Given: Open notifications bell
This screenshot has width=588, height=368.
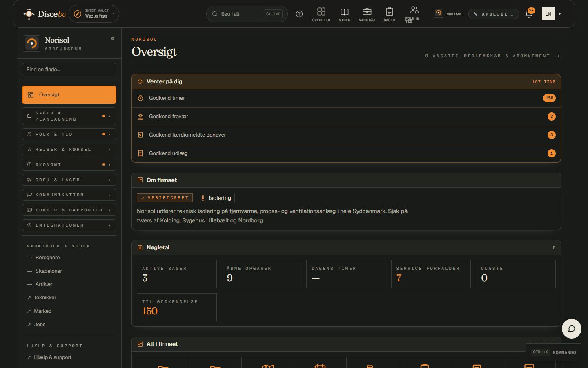Looking at the screenshot, I should coord(529,14).
